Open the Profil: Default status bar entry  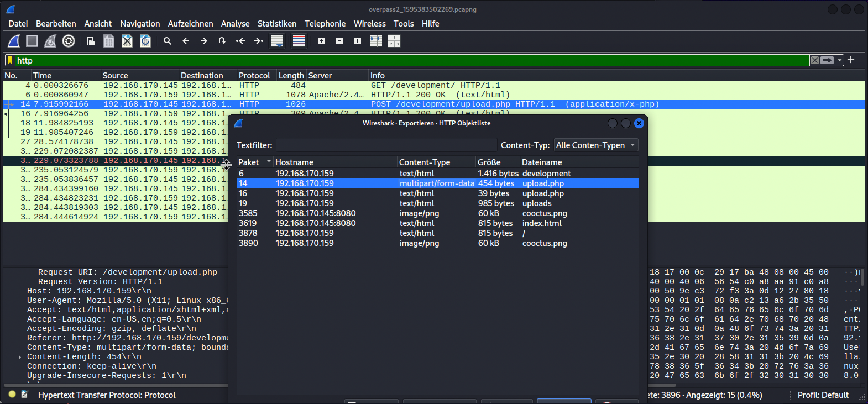823,395
